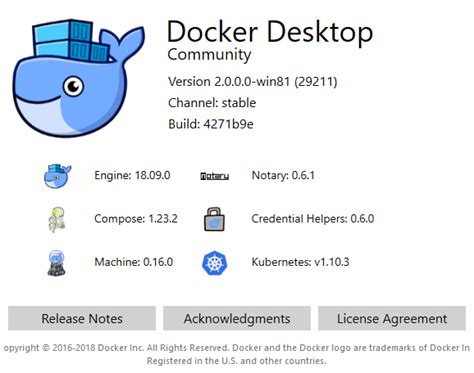Click the Machine: 0.16.0 version text

tap(134, 262)
